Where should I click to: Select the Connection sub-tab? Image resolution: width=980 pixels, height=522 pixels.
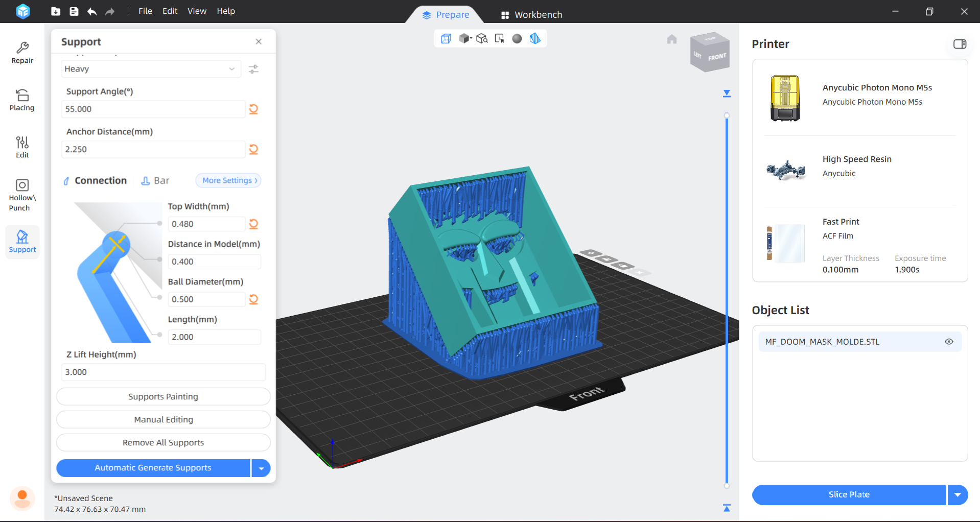tap(95, 181)
